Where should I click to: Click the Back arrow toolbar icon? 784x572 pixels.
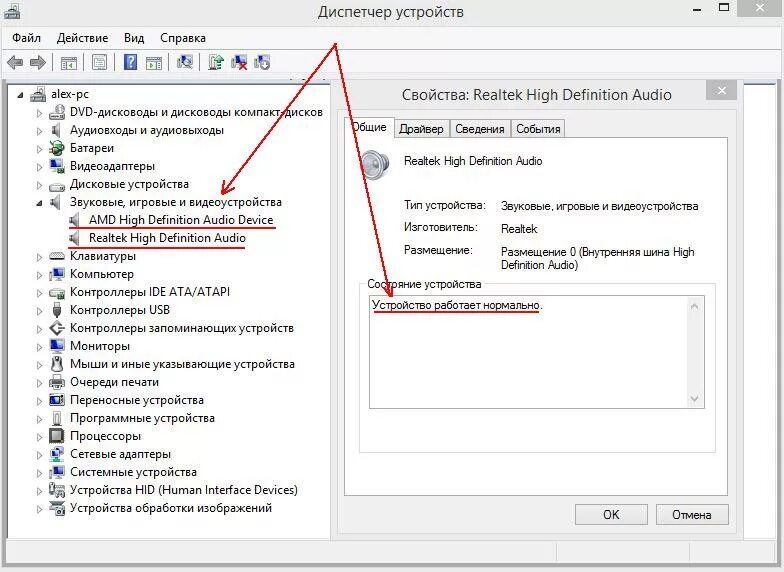coord(15,62)
